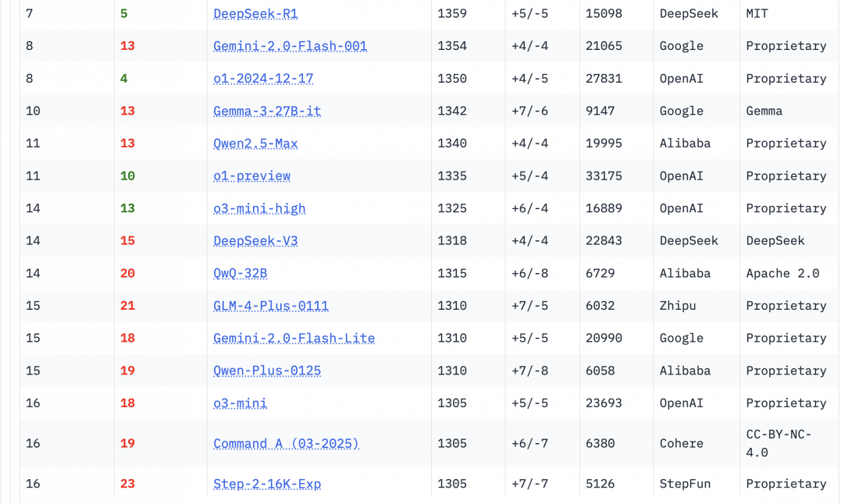Click the green rank number 4
Viewport: 841px width, 504px height.
(124, 79)
